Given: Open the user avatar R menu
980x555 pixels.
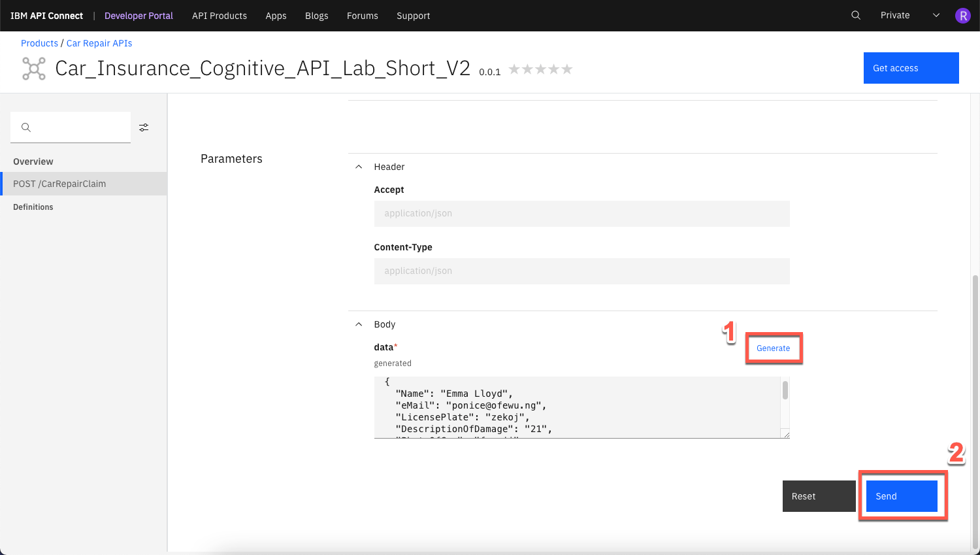Looking at the screenshot, I should [x=962, y=16].
